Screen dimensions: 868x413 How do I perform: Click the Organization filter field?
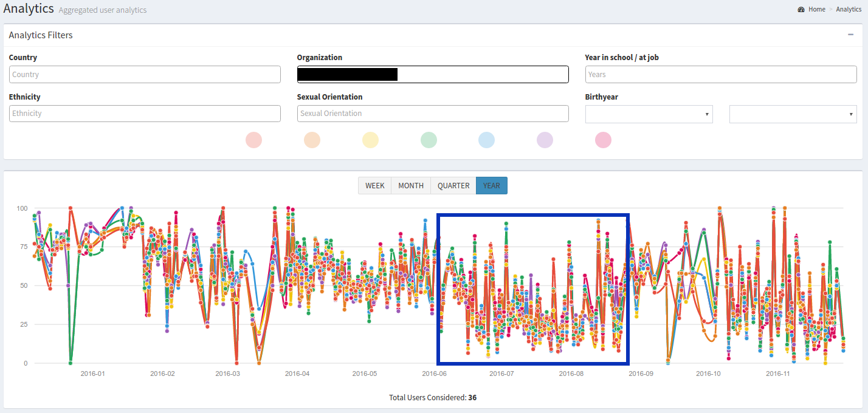[433, 74]
